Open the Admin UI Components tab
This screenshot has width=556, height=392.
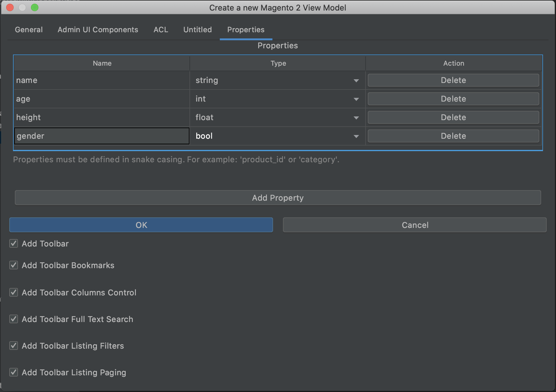coord(98,30)
